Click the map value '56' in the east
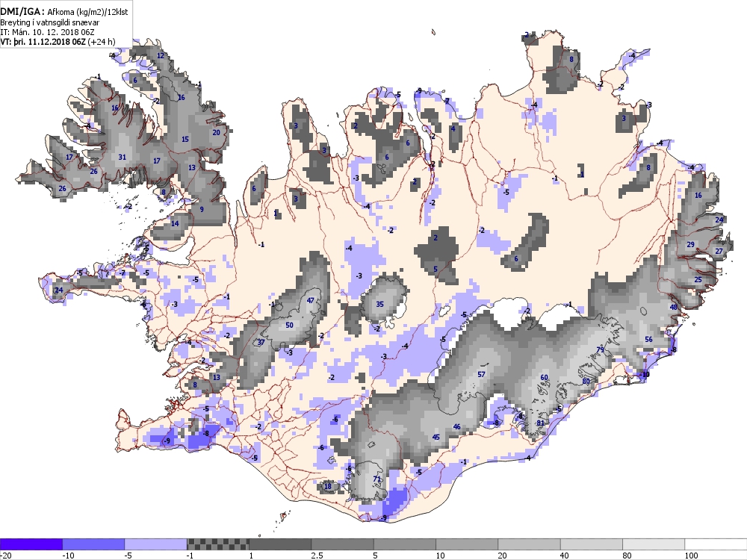 [648, 339]
